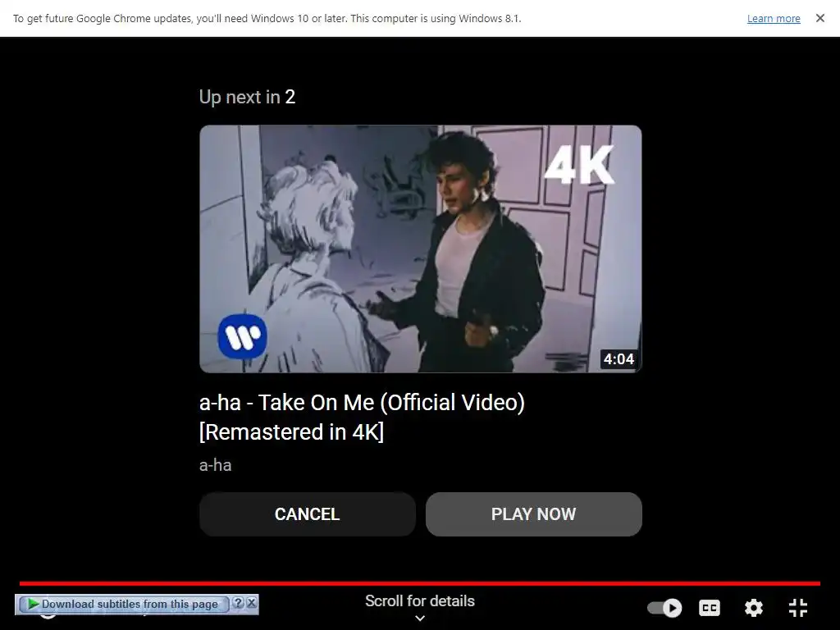The image size is (840, 630).
Task: Click the green play arrow on the subtitle download bar
Action: [33, 604]
